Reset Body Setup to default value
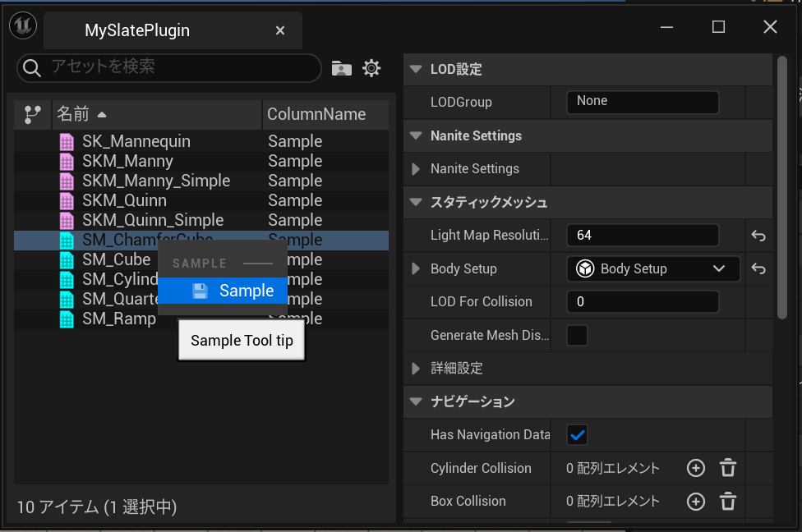Screen dimensions: 802x532 point(758,268)
